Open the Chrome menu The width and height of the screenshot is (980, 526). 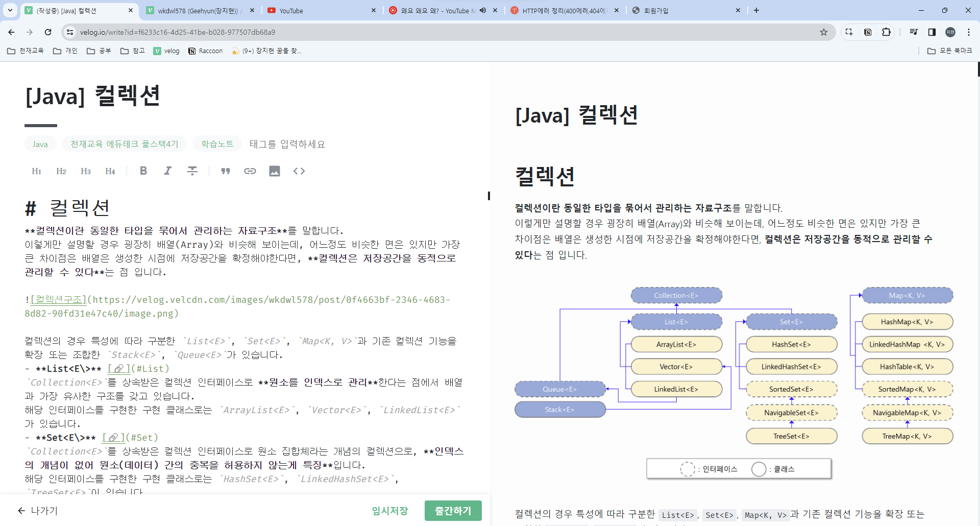969,32
